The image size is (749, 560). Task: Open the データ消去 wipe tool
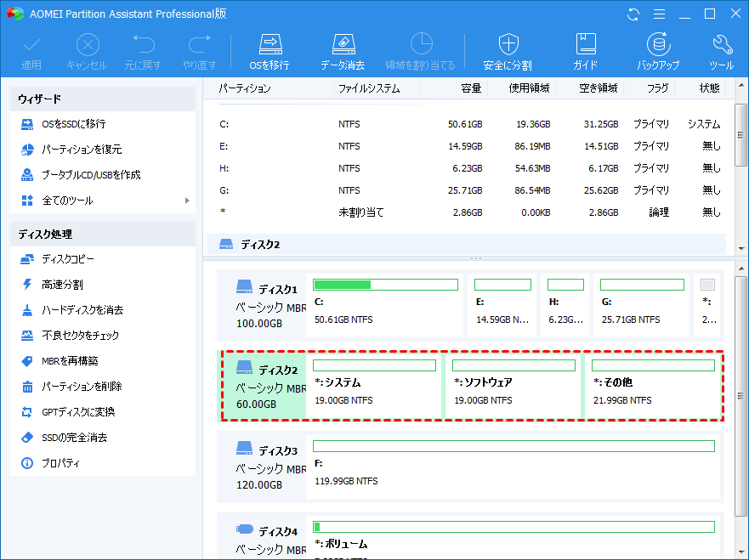coord(343,52)
